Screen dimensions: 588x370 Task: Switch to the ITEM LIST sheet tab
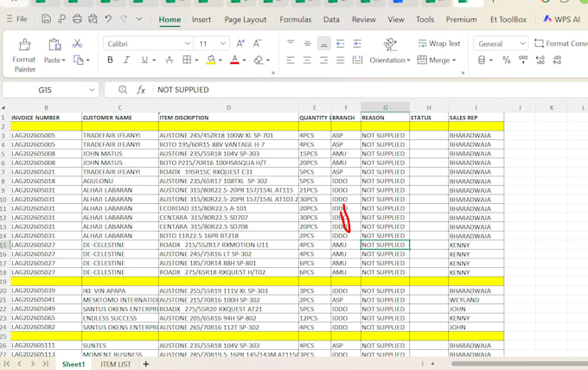click(116, 364)
